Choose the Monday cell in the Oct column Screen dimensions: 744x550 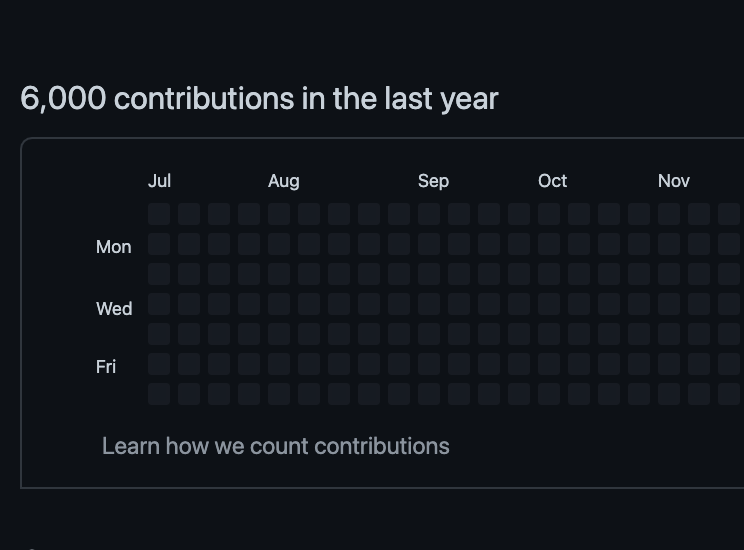coord(549,244)
